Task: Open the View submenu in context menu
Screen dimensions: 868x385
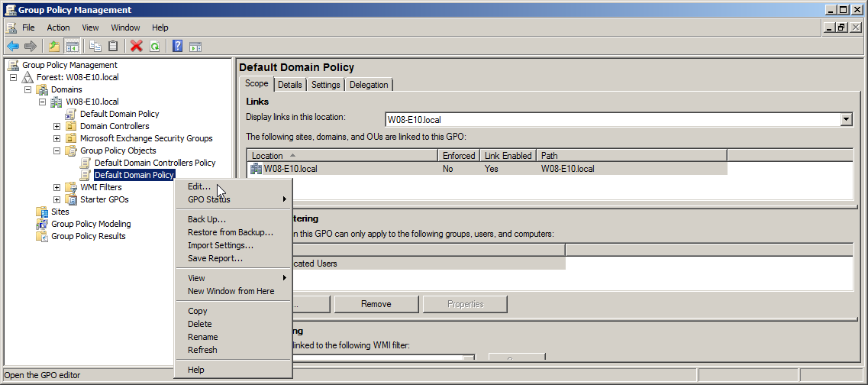Action: pos(233,278)
